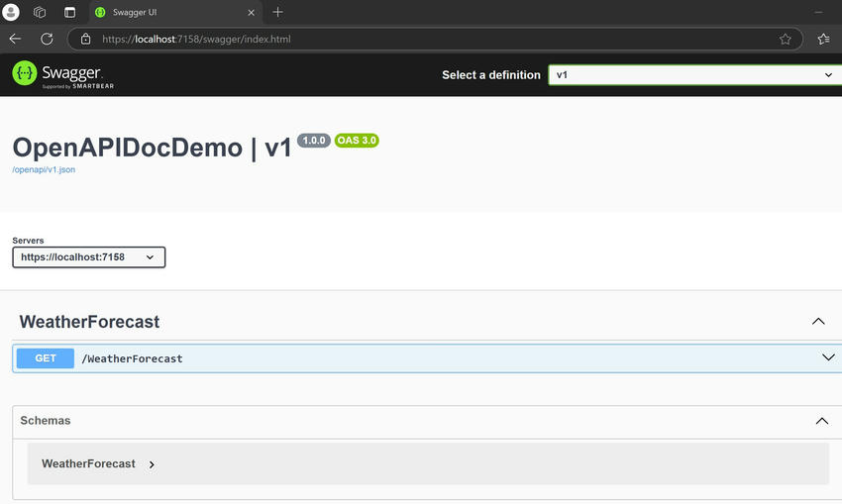Image resolution: width=842 pixels, height=504 pixels.
Task: Click the WeatherForecast section heading
Action: click(89, 322)
